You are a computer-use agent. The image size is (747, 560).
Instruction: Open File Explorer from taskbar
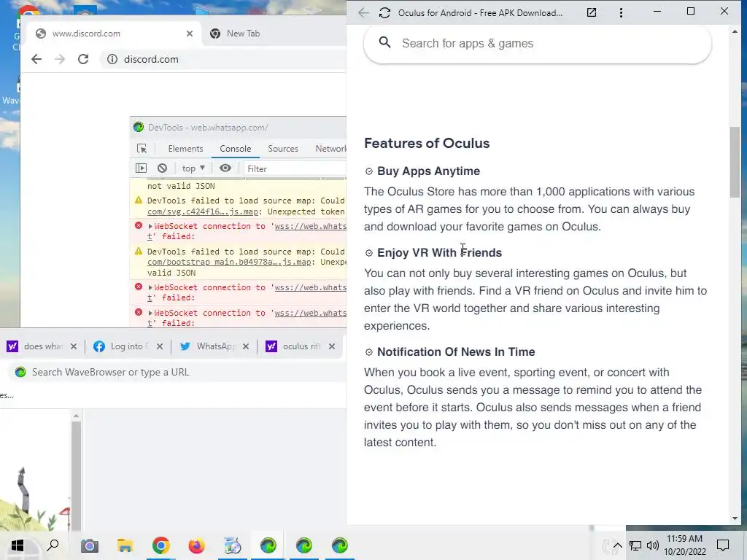125,545
